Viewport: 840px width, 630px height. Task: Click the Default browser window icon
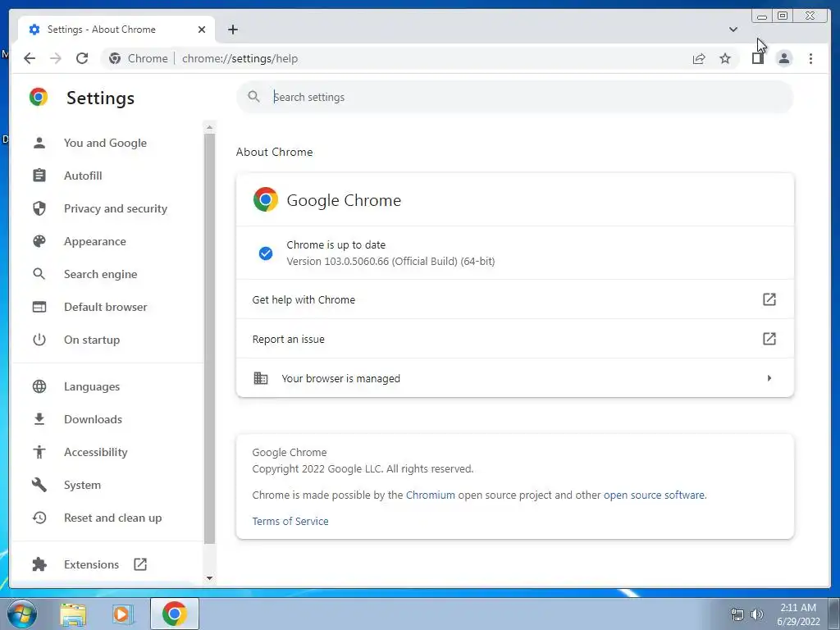(x=39, y=307)
